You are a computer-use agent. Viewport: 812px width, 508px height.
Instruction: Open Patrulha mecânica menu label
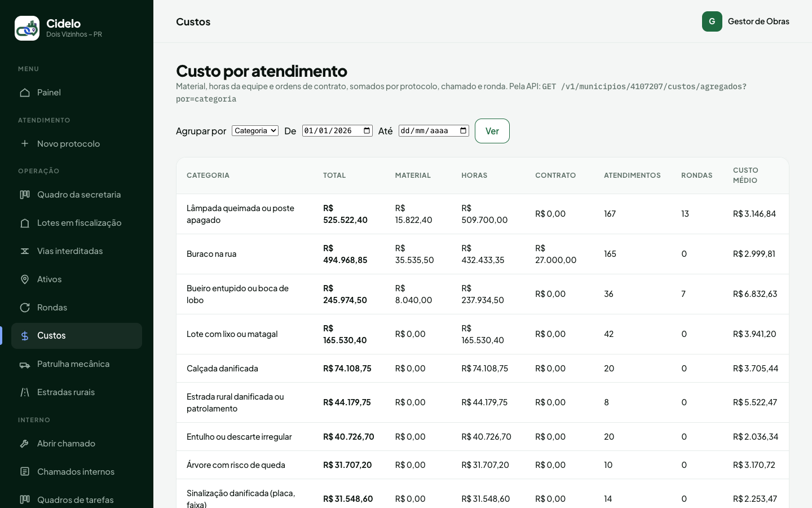pos(73,364)
